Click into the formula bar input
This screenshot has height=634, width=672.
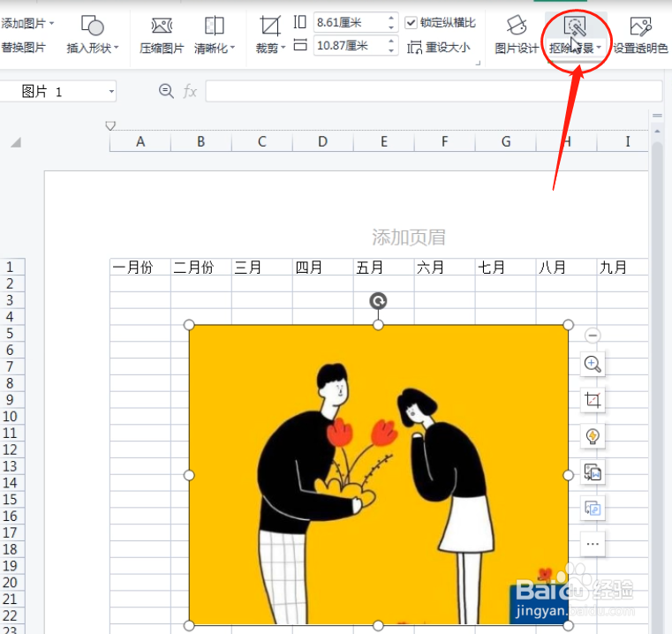click(434, 91)
